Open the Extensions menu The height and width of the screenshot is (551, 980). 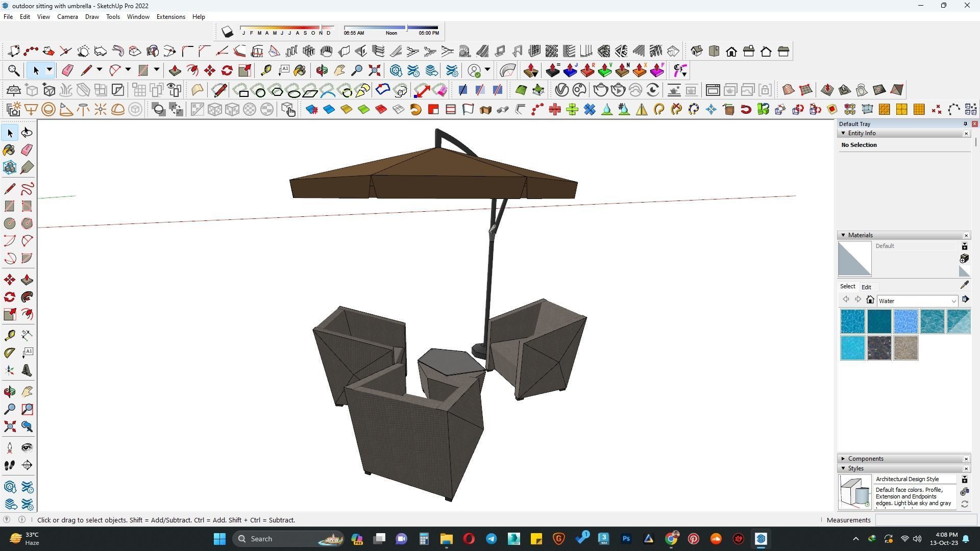tap(170, 17)
